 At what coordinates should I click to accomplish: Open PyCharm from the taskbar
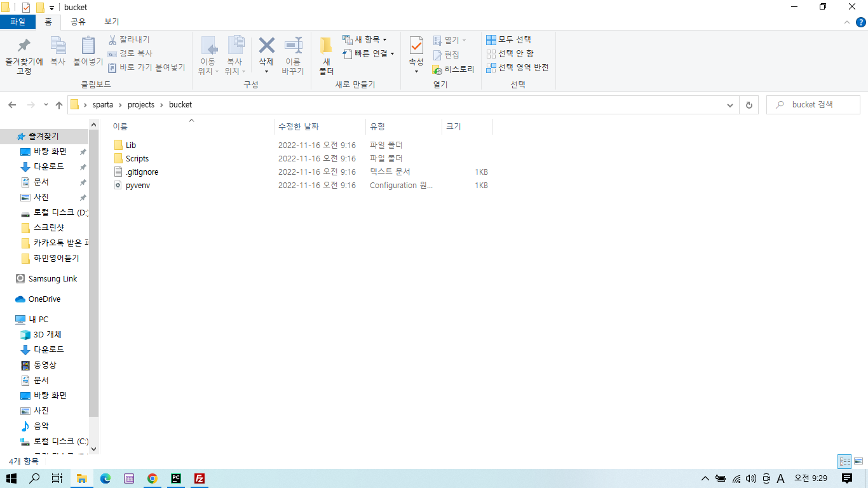coord(176,478)
